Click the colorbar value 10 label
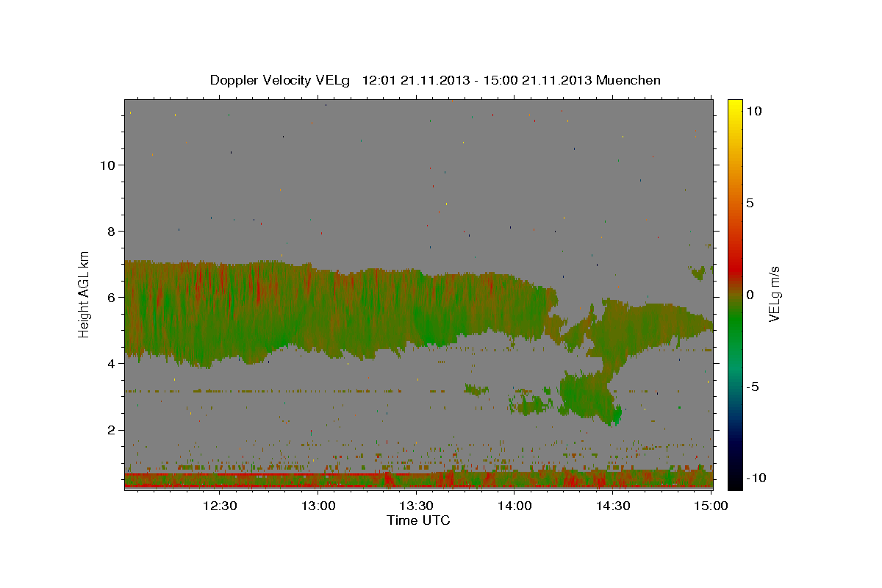 click(753, 110)
